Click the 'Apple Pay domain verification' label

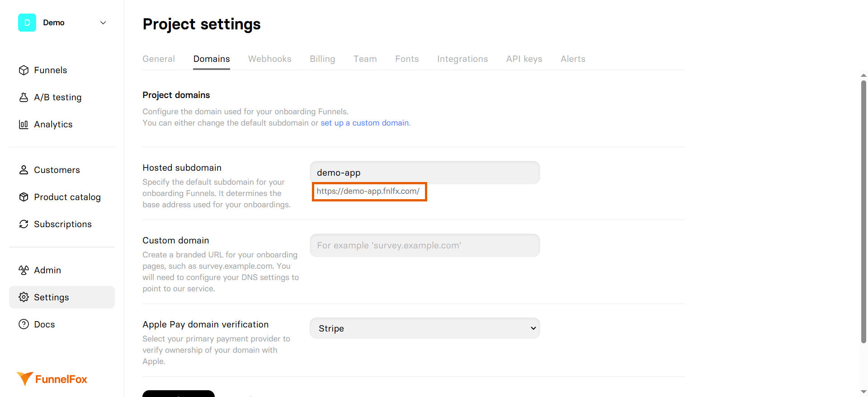206,324
